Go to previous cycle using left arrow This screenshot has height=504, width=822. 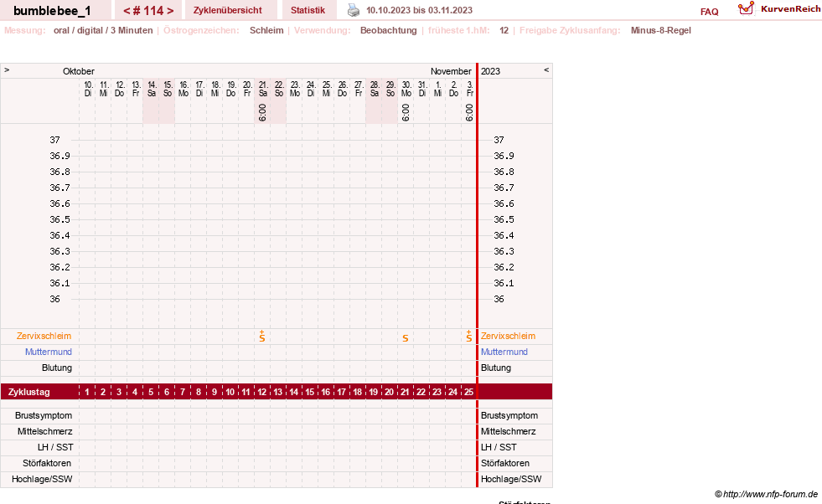click(x=127, y=11)
